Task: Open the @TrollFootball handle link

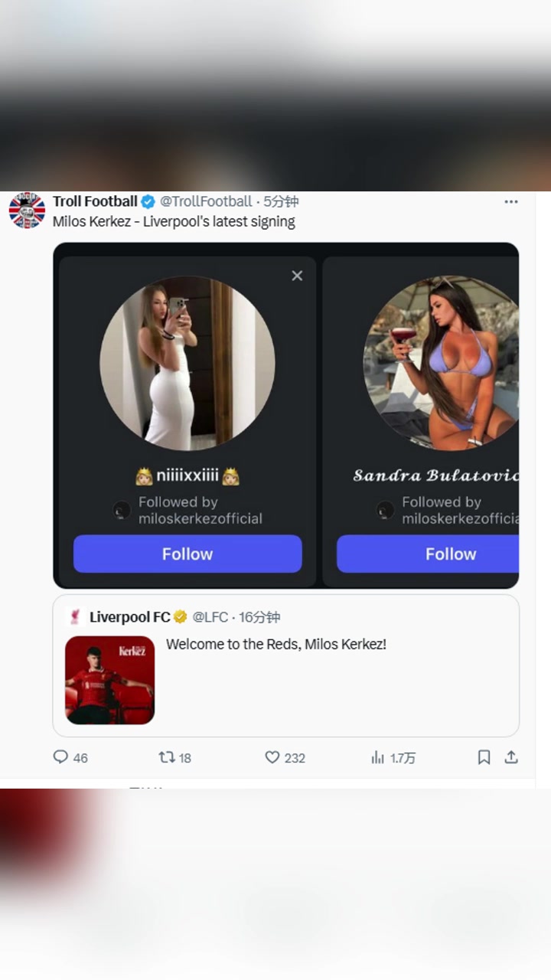Action: click(x=205, y=202)
